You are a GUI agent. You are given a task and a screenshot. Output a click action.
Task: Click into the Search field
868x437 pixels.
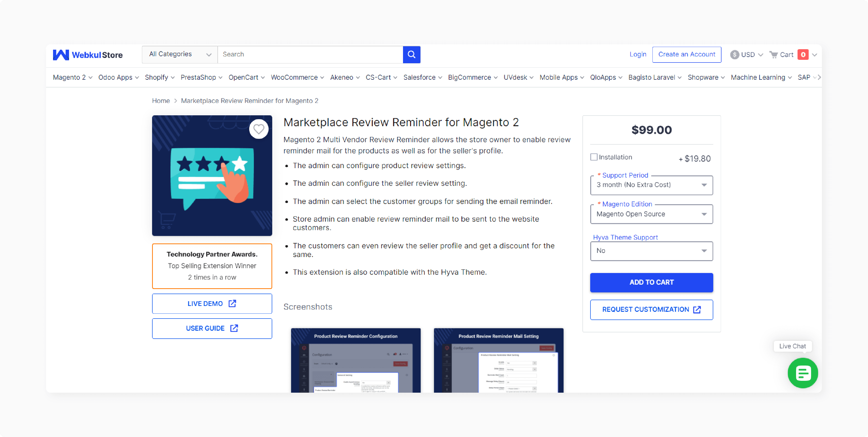click(310, 54)
